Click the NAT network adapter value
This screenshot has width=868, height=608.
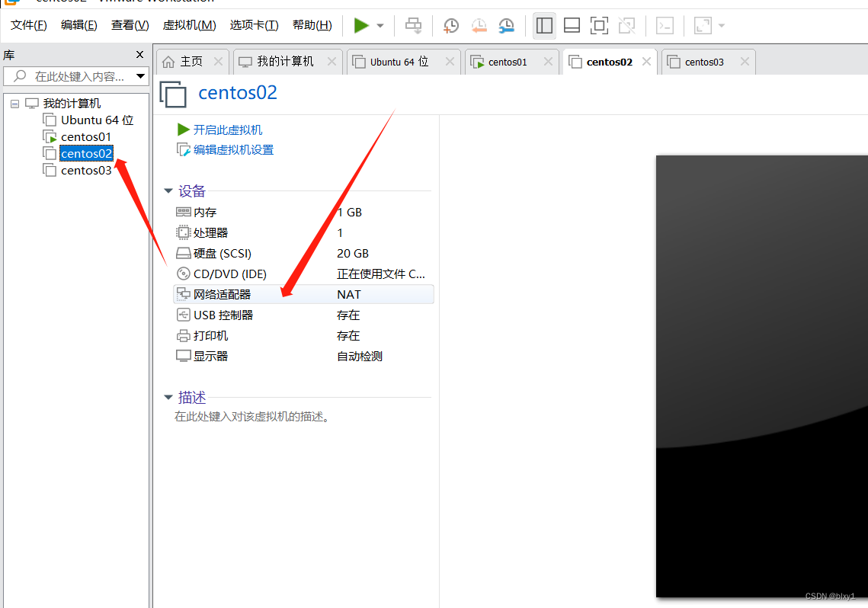pos(349,294)
